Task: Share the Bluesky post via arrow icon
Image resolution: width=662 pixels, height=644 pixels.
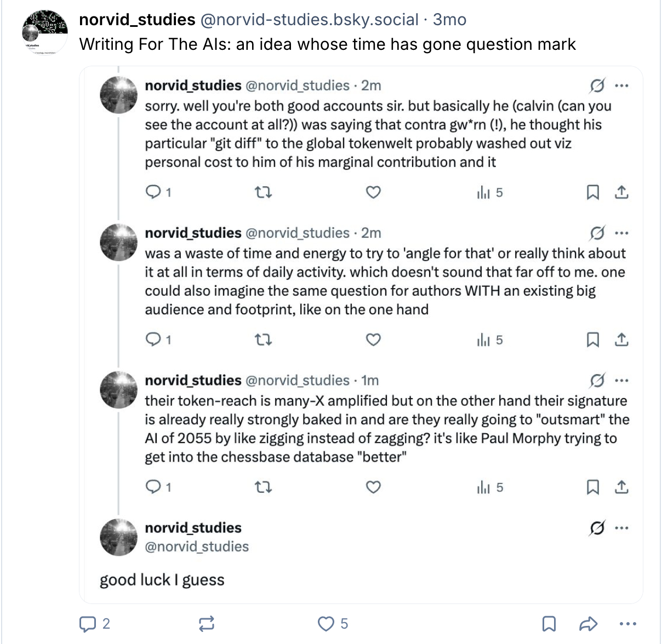Action: 587,624
